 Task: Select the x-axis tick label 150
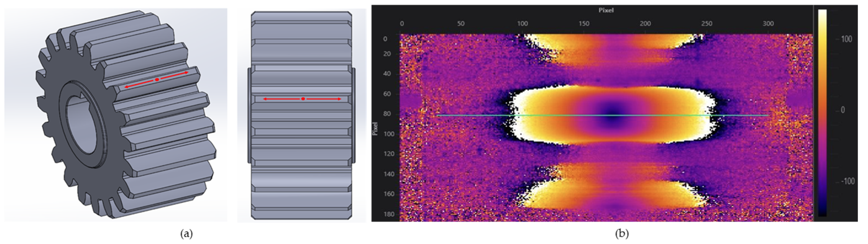584,24
